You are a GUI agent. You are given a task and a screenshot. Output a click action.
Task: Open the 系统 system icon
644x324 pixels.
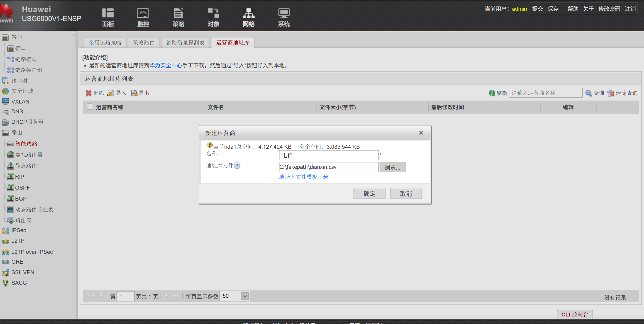pyautogui.click(x=284, y=13)
